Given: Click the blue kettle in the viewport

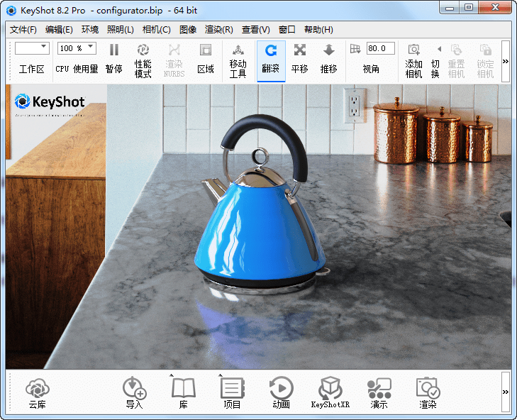Looking at the screenshot, I should [255, 227].
